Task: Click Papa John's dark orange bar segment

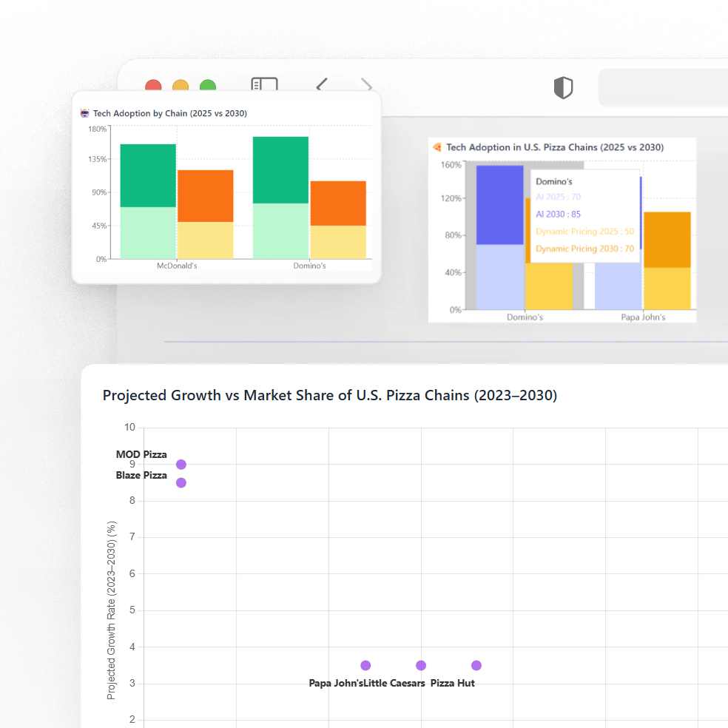Action: [x=667, y=239]
